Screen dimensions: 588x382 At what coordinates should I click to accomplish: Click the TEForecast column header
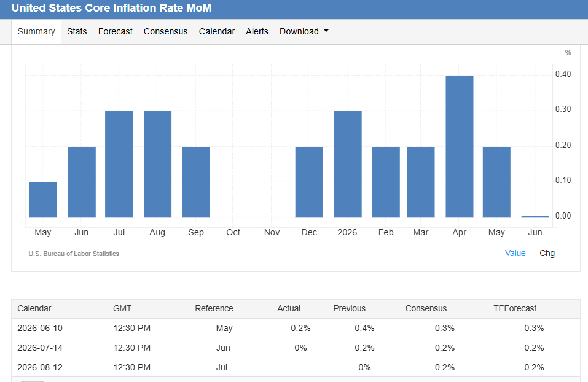[515, 308]
